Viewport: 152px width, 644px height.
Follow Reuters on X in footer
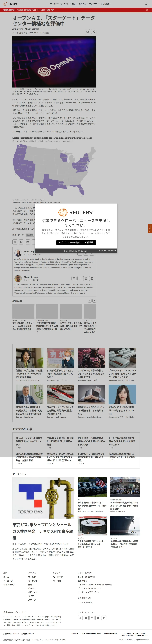click(80, 618)
